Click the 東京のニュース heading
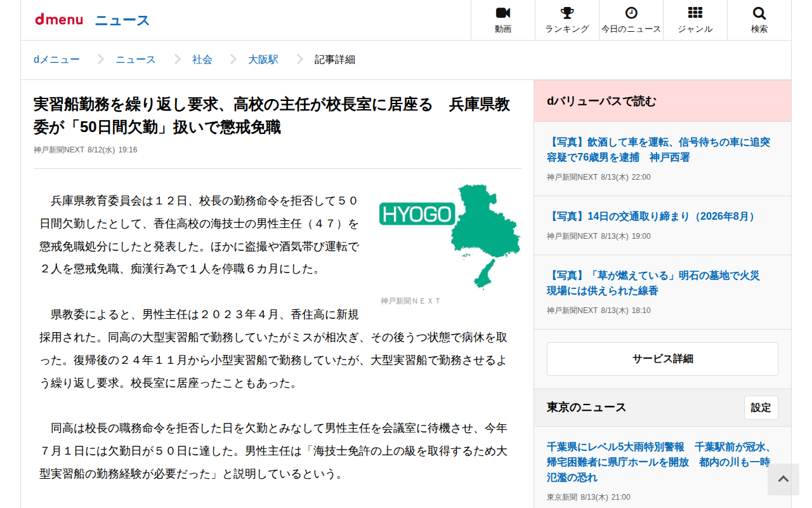The width and height of the screenshot is (812, 508). click(x=586, y=408)
